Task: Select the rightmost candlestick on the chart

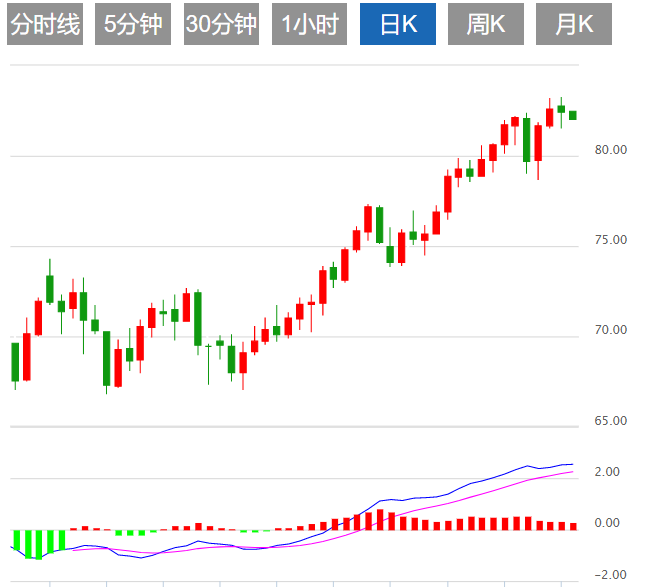Action: 573,115
